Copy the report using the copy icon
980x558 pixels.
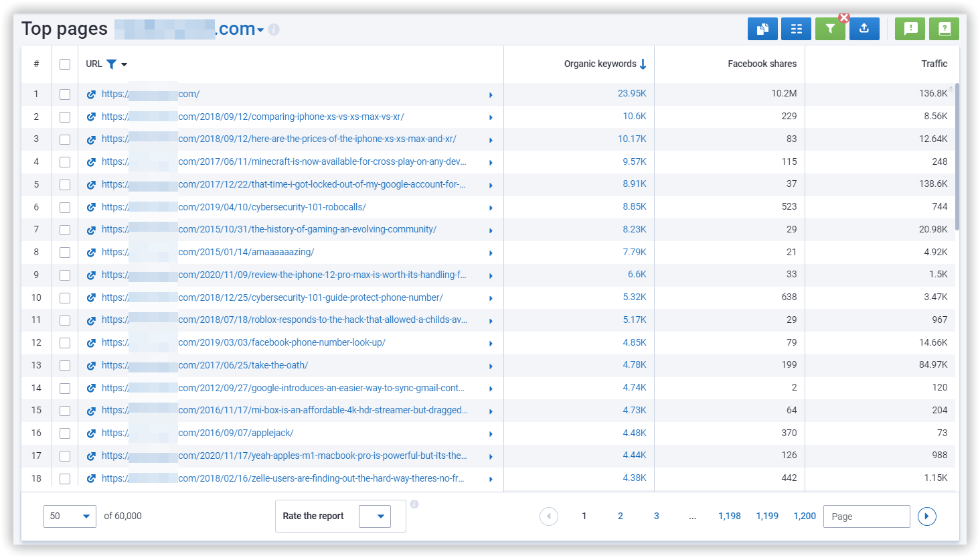click(762, 28)
